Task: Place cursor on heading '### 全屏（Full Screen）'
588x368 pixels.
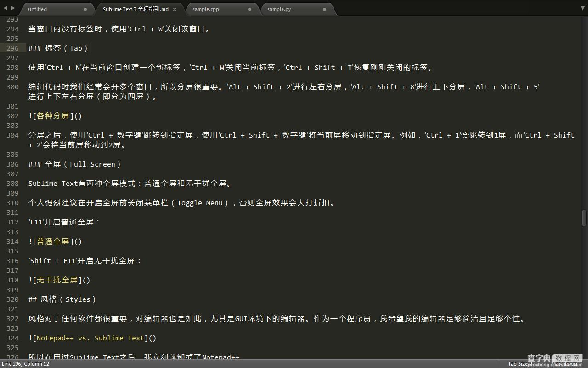Action: tap(74, 164)
